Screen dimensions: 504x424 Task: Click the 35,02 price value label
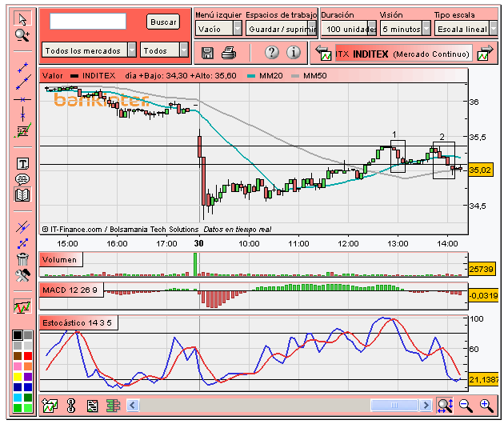[481, 170]
